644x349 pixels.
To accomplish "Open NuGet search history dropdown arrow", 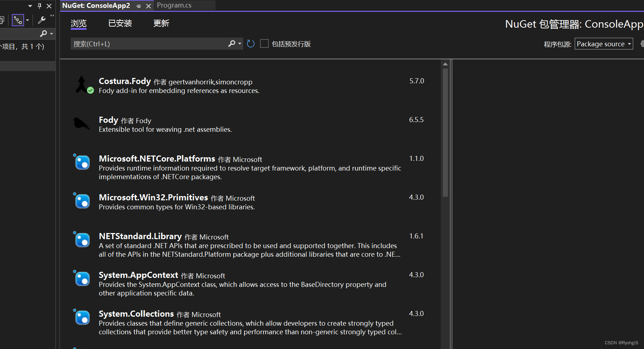I will pyautogui.click(x=240, y=44).
